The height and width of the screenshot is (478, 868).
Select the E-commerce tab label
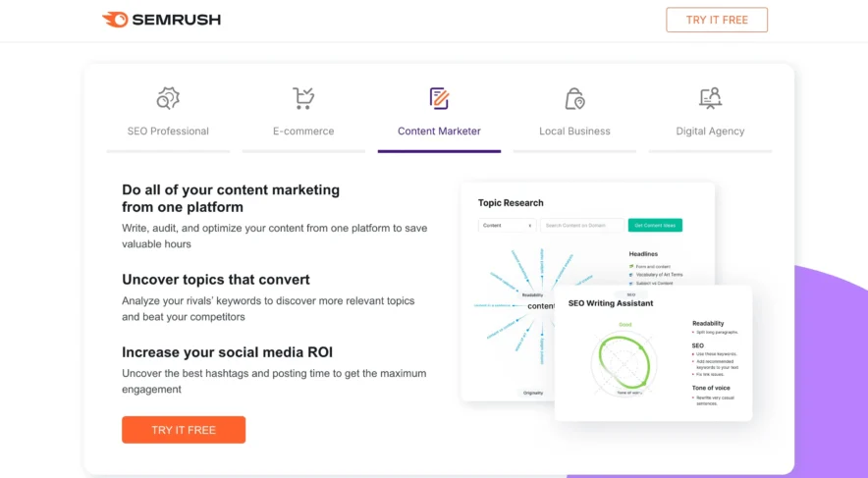coord(303,132)
